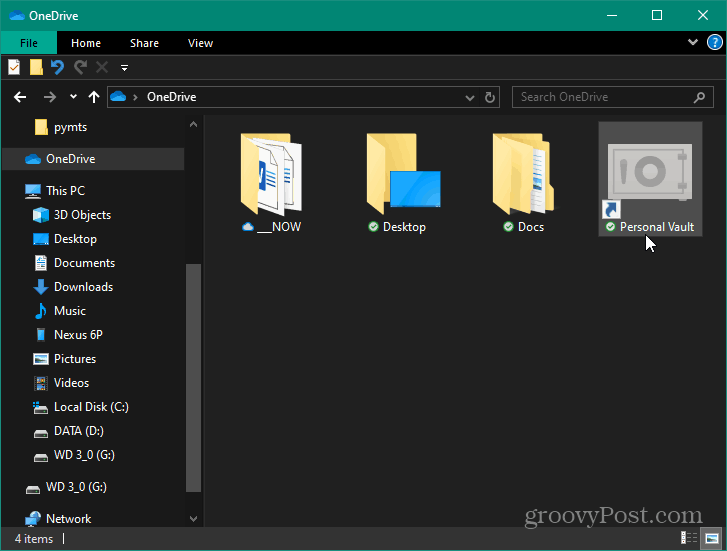Click the Properties icon in quick access toolbar
The image size is (727, 551).
click(14, 68)
